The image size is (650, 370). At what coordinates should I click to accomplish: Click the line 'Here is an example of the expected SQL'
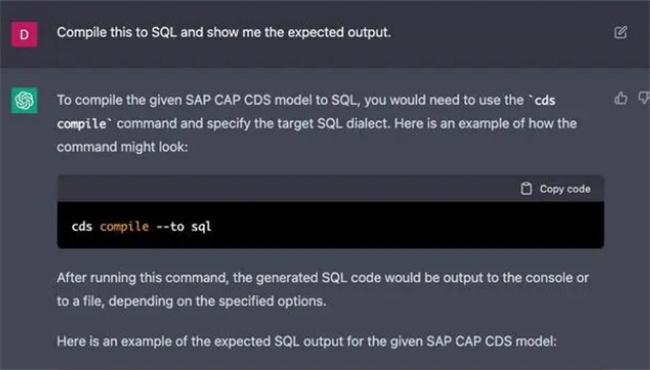306,341
